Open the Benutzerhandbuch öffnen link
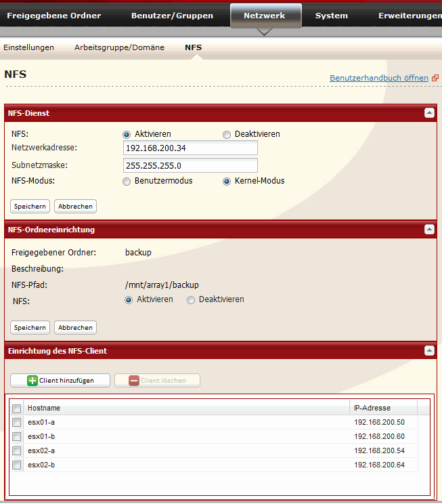Screen dimensions: 442x504 tap(378, 78)
